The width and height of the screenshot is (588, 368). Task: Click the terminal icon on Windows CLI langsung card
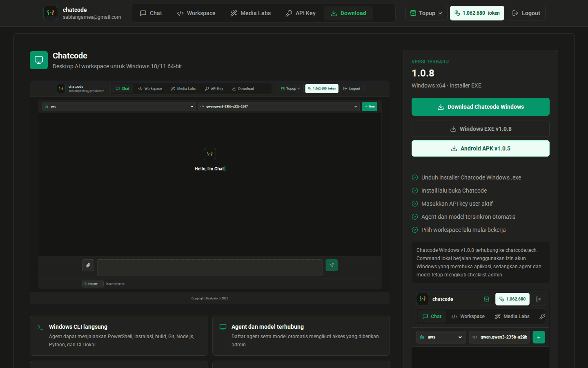(40, 327)
